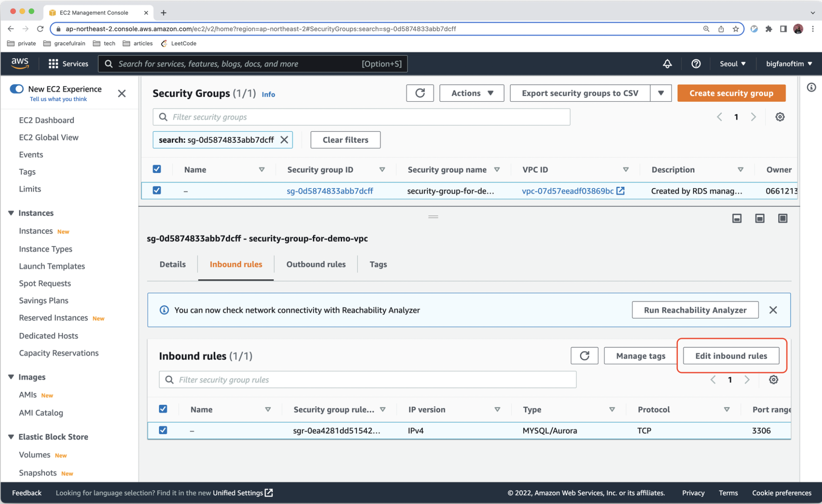This screenshot has width=822, height=504.
Task: Switch to the Details tab
Action: pyautogui.click(x=172, y=264)
